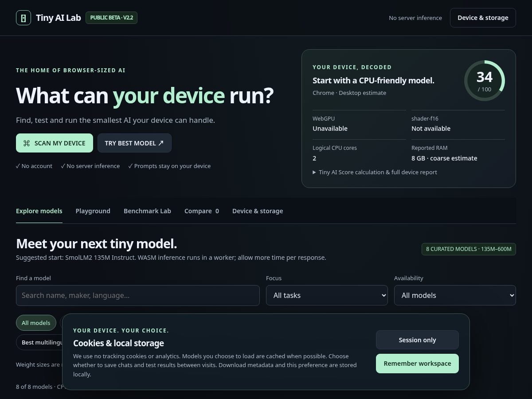Click '✓ Prompts stay on your device' text
Screen dimensions: 532x399
point(169,166)
